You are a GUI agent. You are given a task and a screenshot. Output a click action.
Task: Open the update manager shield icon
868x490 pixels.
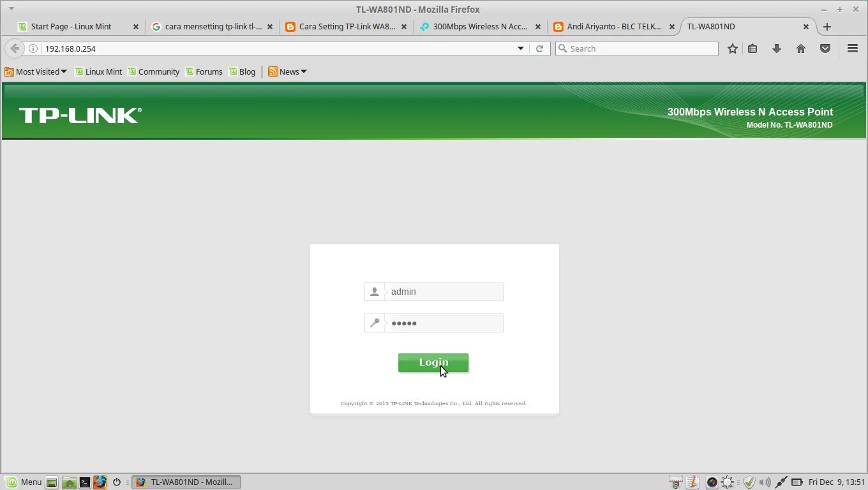[749, 482]
